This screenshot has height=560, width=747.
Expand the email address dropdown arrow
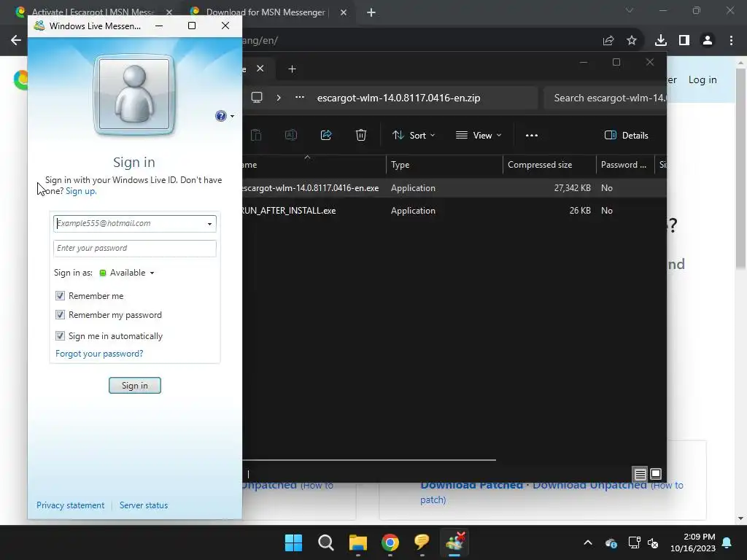[x=209, y=224]
